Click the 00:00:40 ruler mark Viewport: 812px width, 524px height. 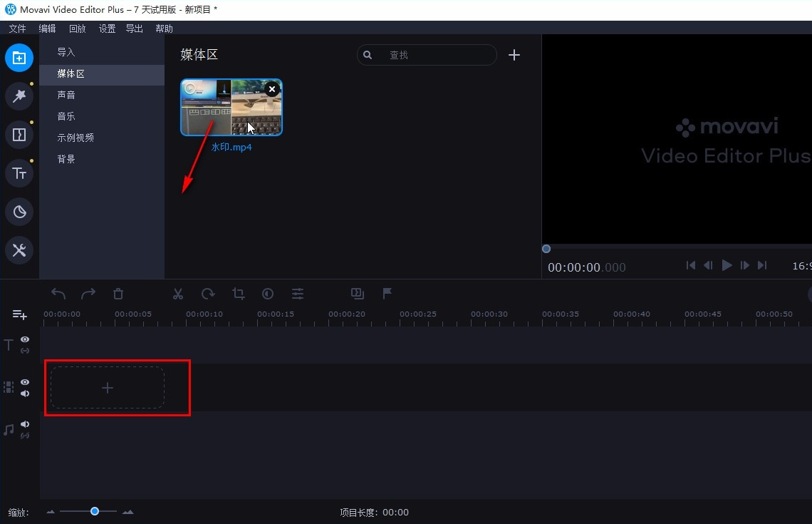pyautogui.click(x=632, y=314)
